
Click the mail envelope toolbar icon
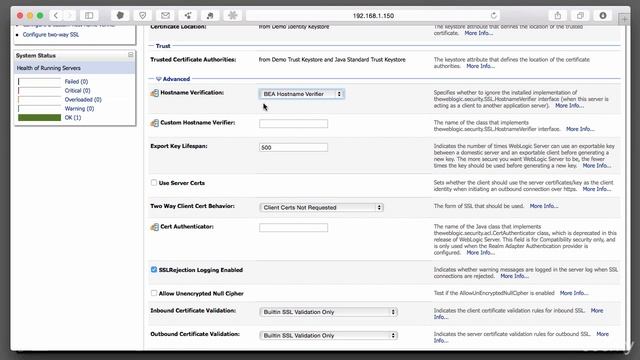coord(165,16)
